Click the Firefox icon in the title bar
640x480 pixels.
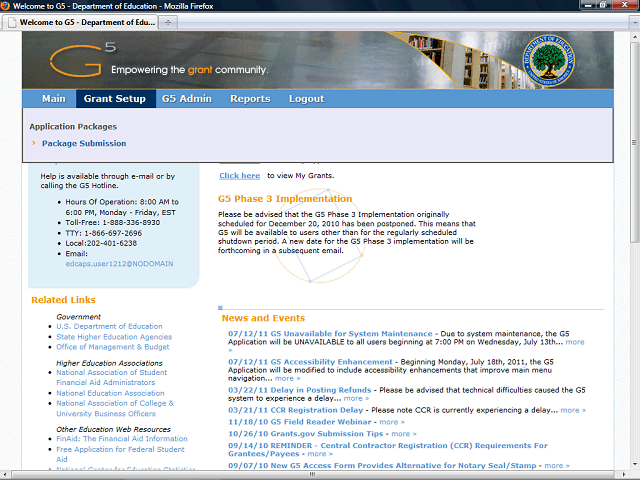pyautogui.click(x=5, y=6)
